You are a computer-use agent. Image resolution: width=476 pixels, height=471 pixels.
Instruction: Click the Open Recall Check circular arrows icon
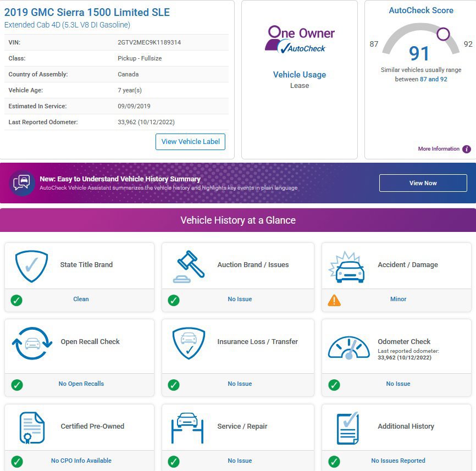point(31,343)
